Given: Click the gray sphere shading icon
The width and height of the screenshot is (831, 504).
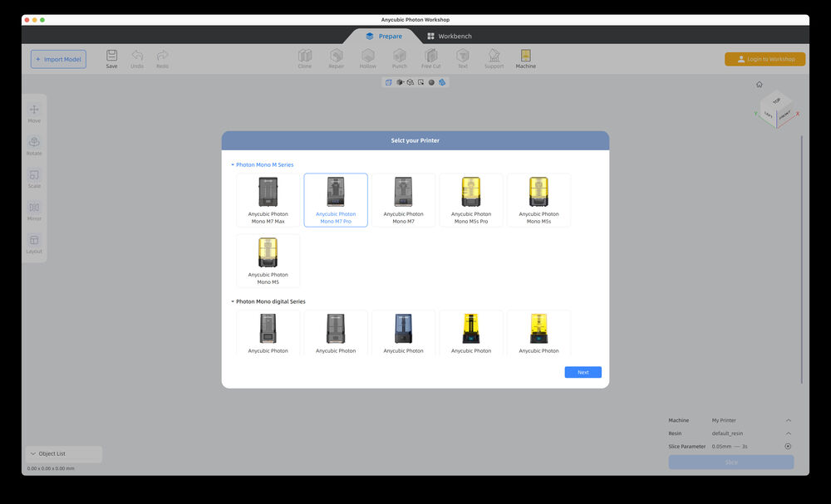Looking at the screenshot, I should [431, 82].
